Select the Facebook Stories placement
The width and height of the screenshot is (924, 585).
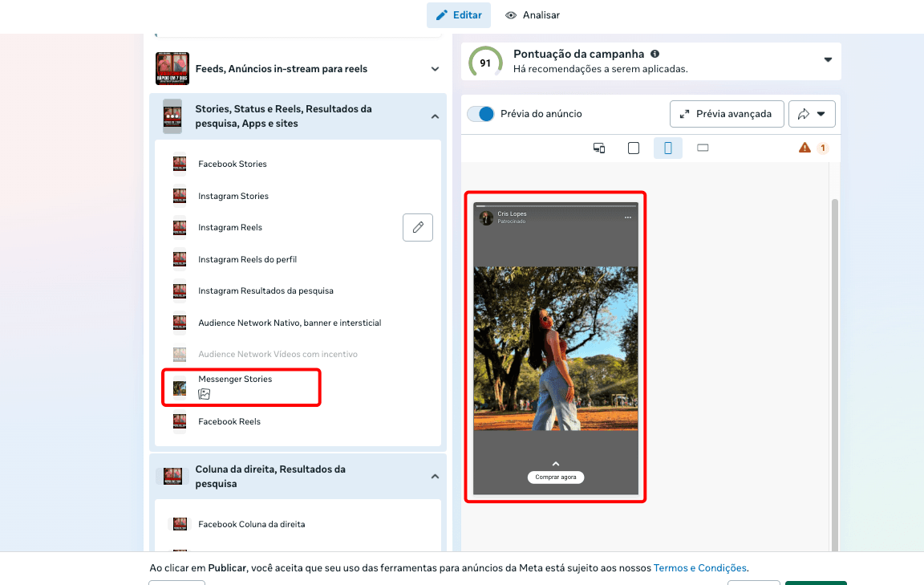pyautogui.click(x=231, y=164)
